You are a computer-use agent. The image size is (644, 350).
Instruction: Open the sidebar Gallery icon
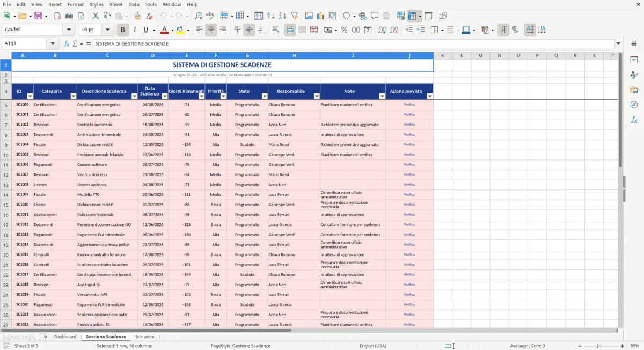pos(634,90)
